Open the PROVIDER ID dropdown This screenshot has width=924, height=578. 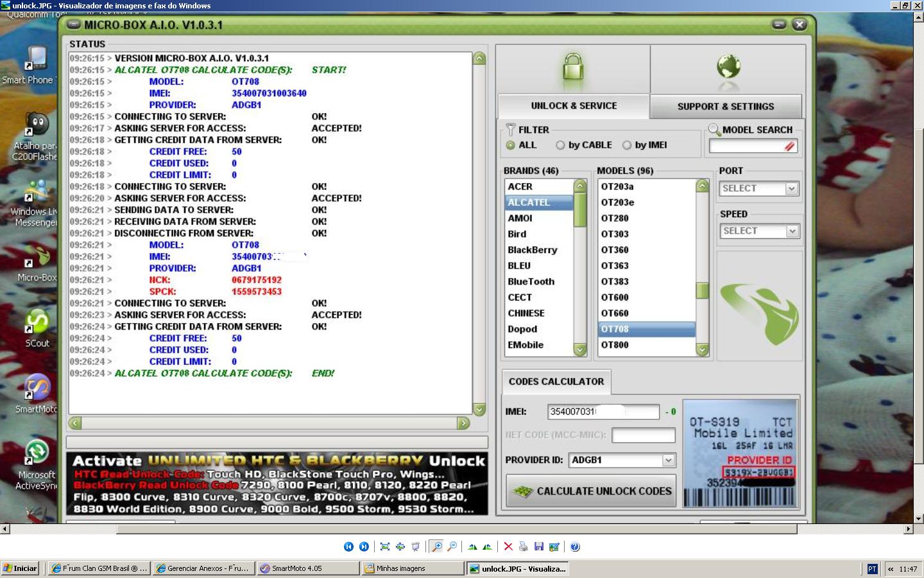coord(622,460)
